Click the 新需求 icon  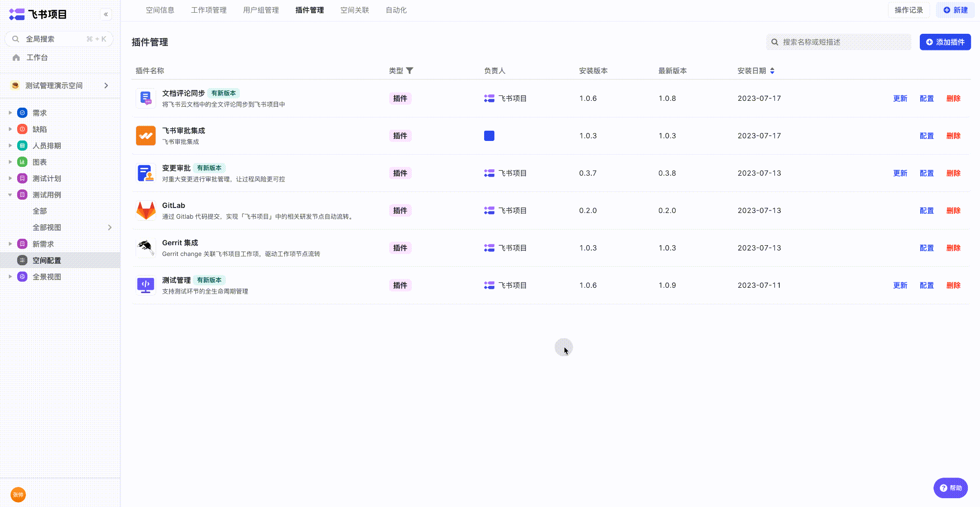[x=22, y=244]
